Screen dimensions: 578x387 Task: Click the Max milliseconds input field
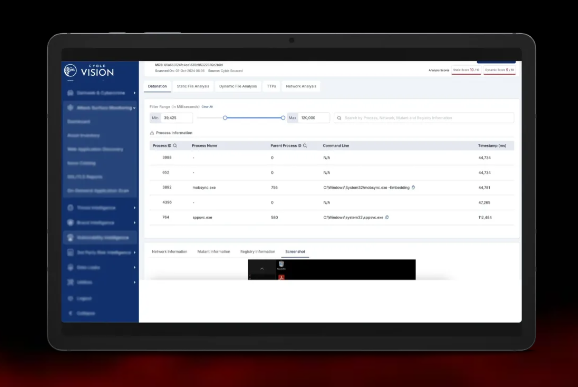[x=313, y=118]
